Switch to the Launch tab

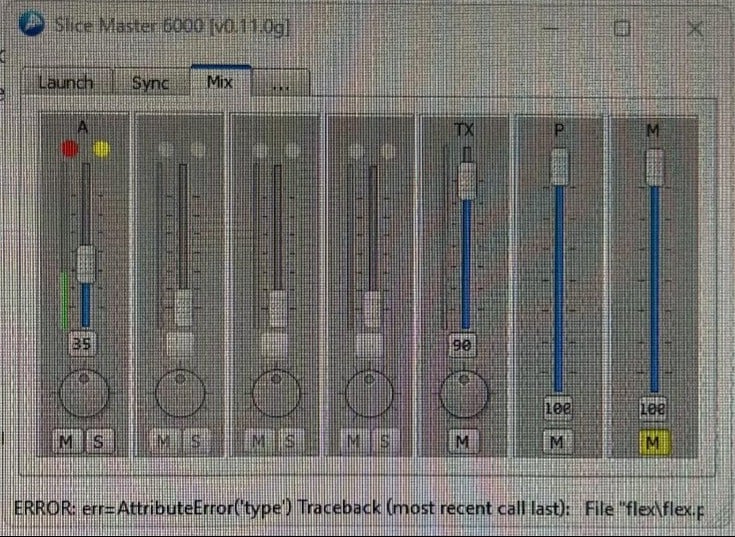[67, 82]
